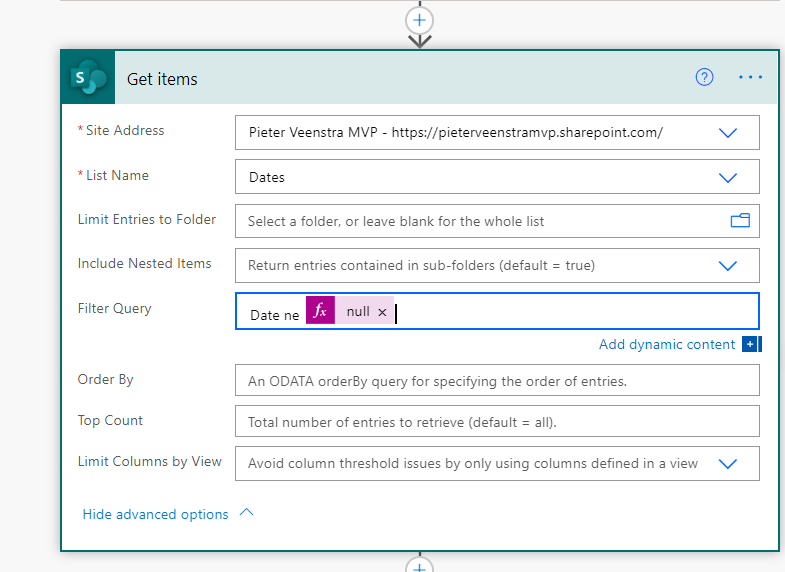This screenshot has height=572, width=785.
Task: Click the Order By label
Action: tap(105, 379)
